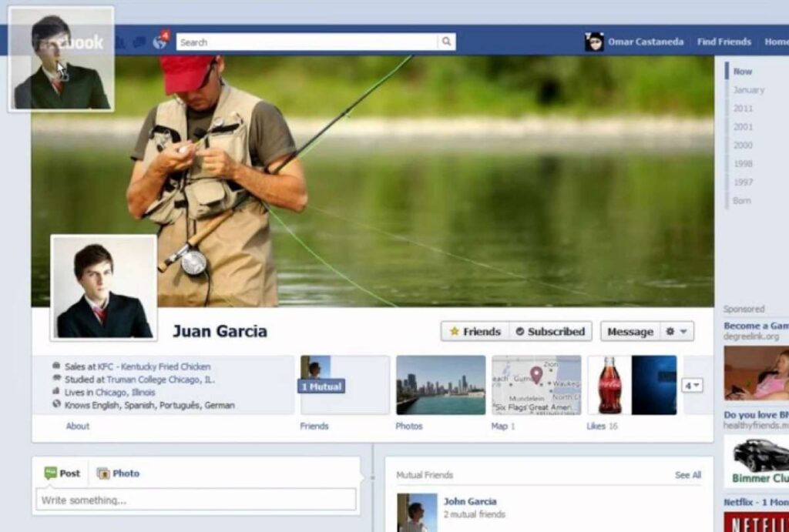The width and height of the screenshot is (789, 532).
Task: Click the 'Write something...' text field
Action: tap(196, 500)
